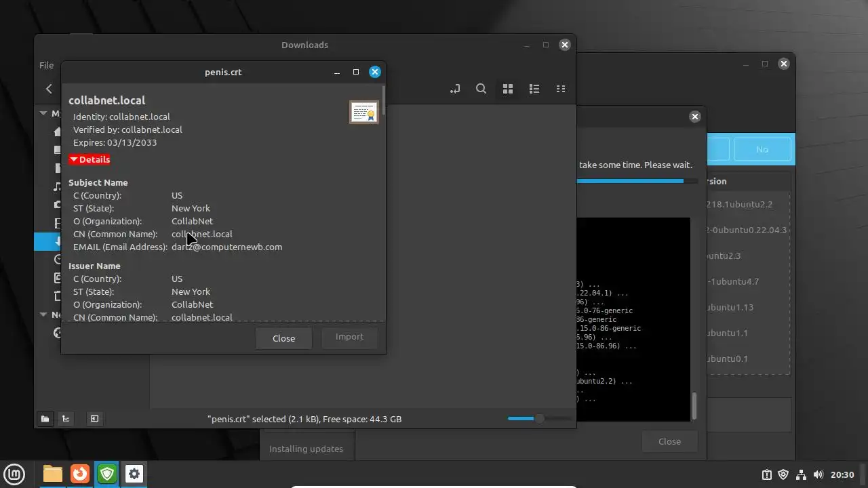This screenshot has width=868, height=488.
Task: Click the shield icon in the system tray
Action: [783, 475]
